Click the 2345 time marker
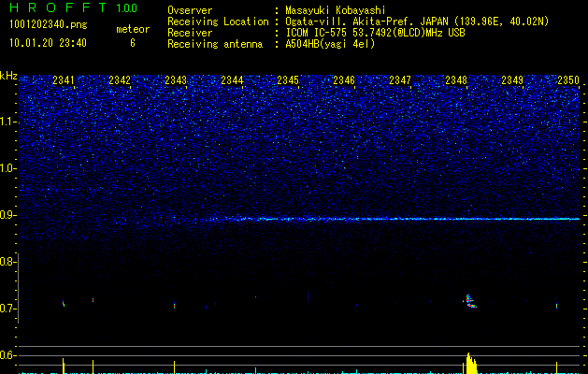This screenshot has width=588, height=374. tap(288, 80)
